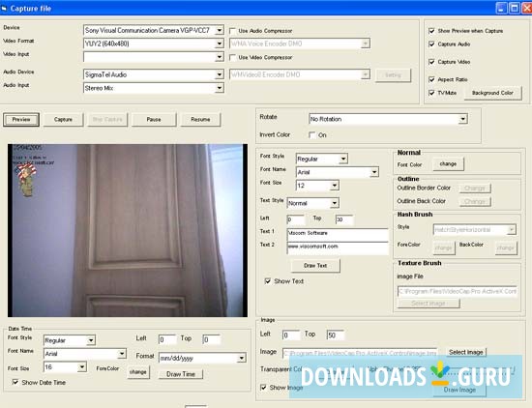
Task: Expand the Video Input dropdown
Action: [x=220, y=57]
